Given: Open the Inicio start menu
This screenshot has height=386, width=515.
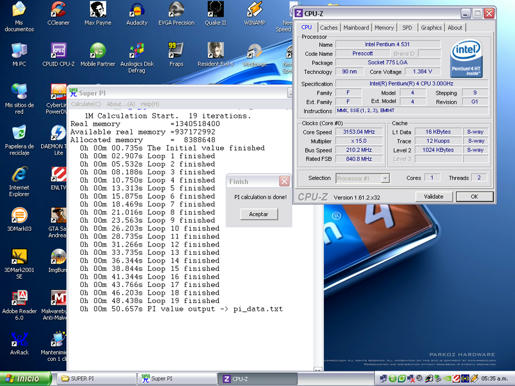Looking at the screenshot, I should [x=25, y=379].
